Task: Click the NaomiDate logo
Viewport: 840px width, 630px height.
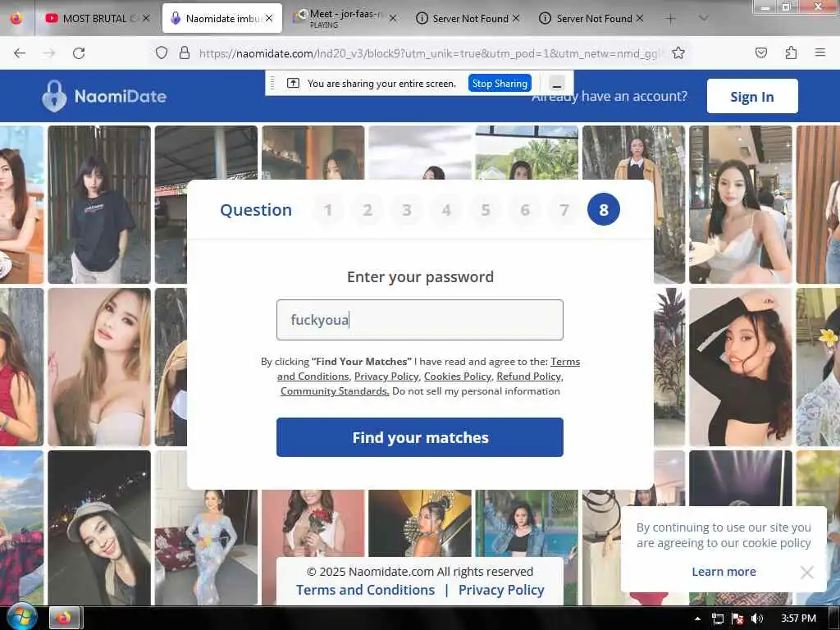Action: point(104,97)
